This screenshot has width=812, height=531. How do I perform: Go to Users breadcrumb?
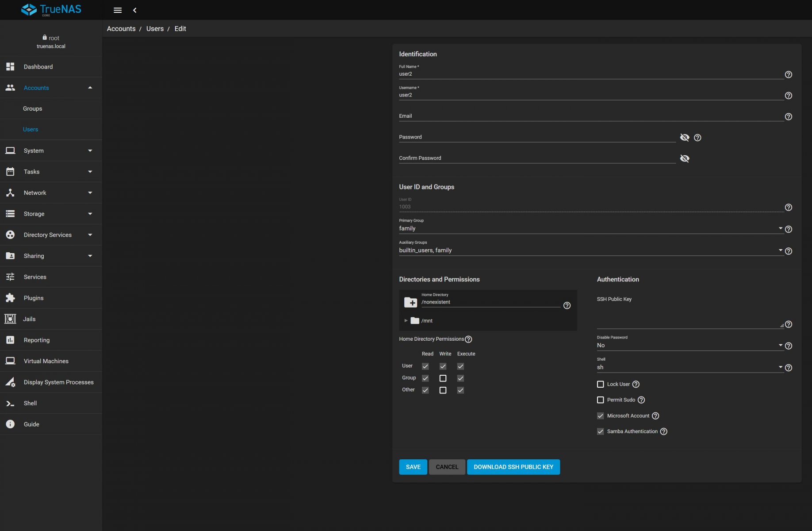point(155,29)
